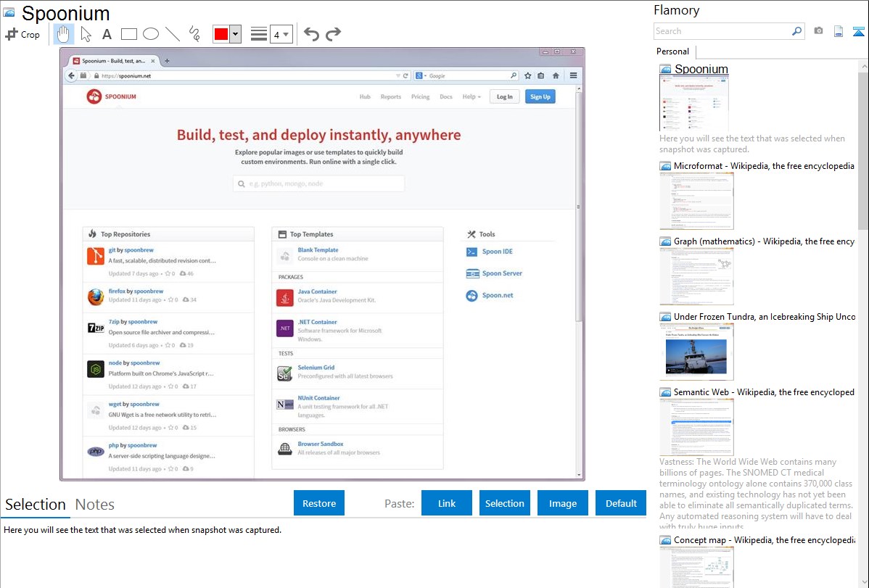Click Docs in the Spoonium navbar
Viewport: 869px width, 588px height.
click(x=446, y=96)
